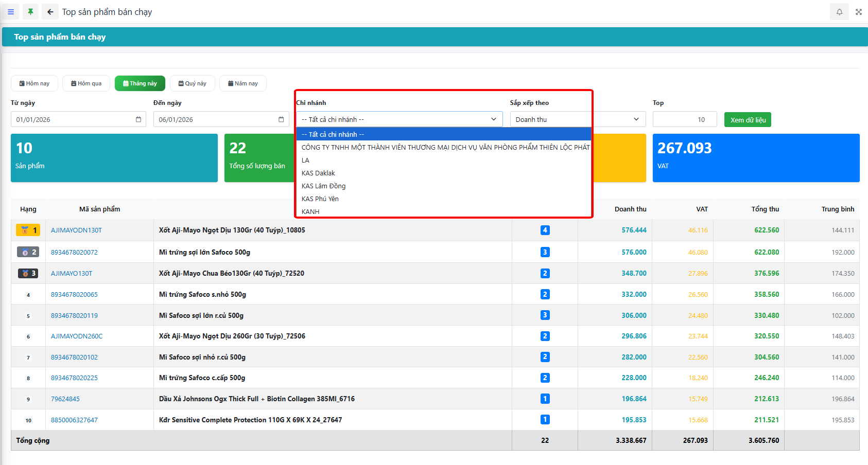This screenshot has width=868, height=465.
Task: Expand the Sắp xếp theo dropdown
Action: (x=577, y=119)
